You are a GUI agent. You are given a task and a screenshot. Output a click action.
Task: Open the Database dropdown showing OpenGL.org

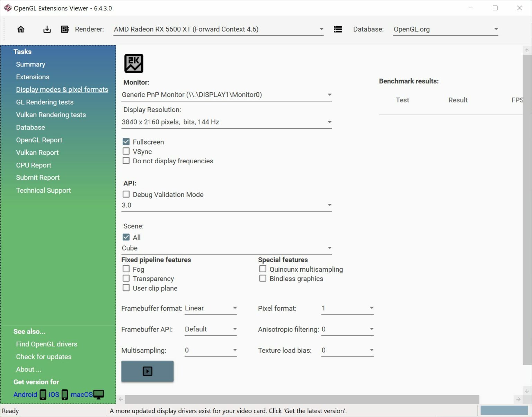pos(445,29)
